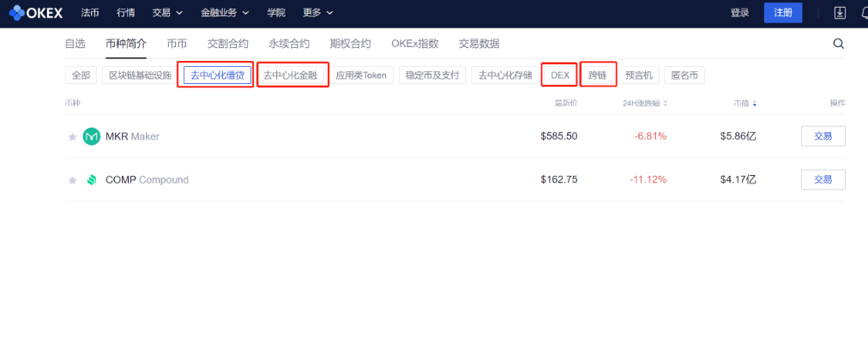
Task: Open the notifications bell
Action: coord(863,13)
